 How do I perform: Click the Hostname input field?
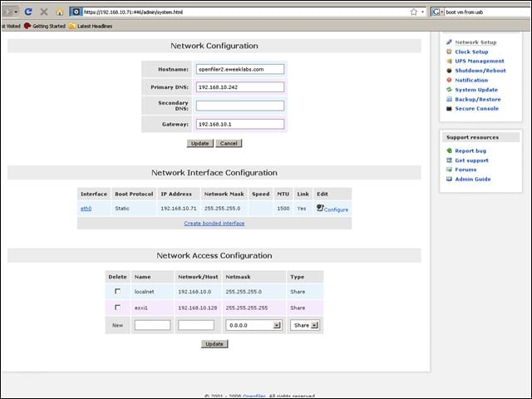[240, 69]
